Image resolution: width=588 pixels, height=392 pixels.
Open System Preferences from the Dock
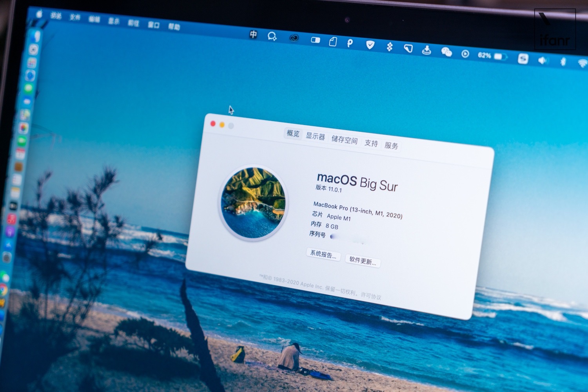[x=7, y=258]
